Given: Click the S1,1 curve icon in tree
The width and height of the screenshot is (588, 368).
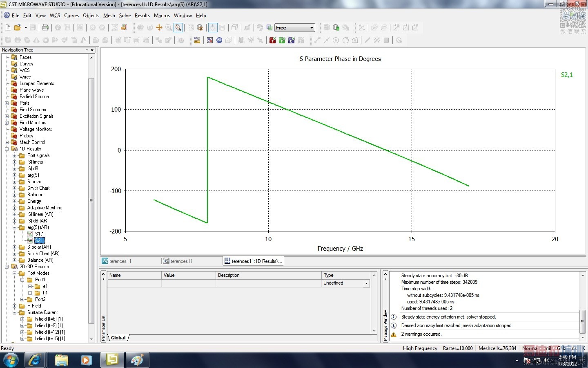Looking at the screenshot, I should point(30,234).
